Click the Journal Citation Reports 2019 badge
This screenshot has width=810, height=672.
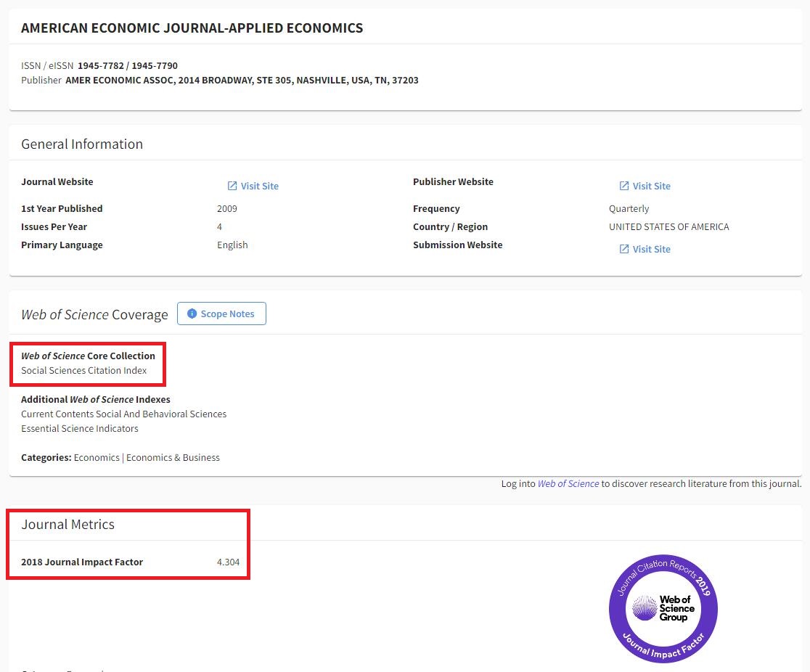coord(663,570)
